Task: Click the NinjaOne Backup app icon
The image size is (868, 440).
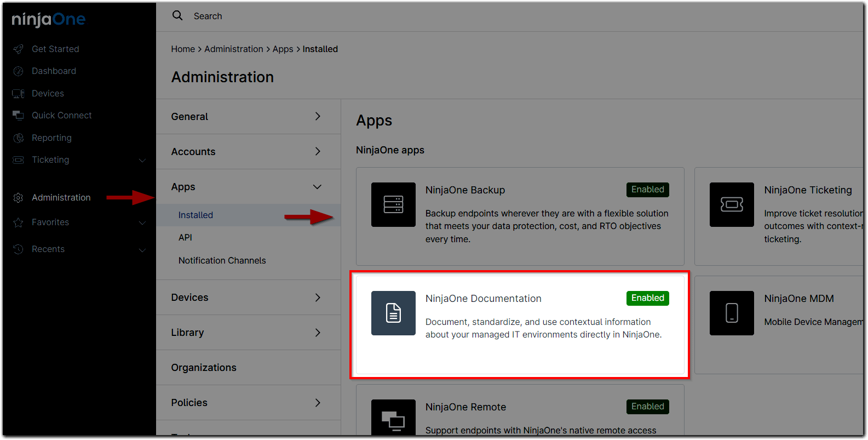Action: (x=393, y=204)
